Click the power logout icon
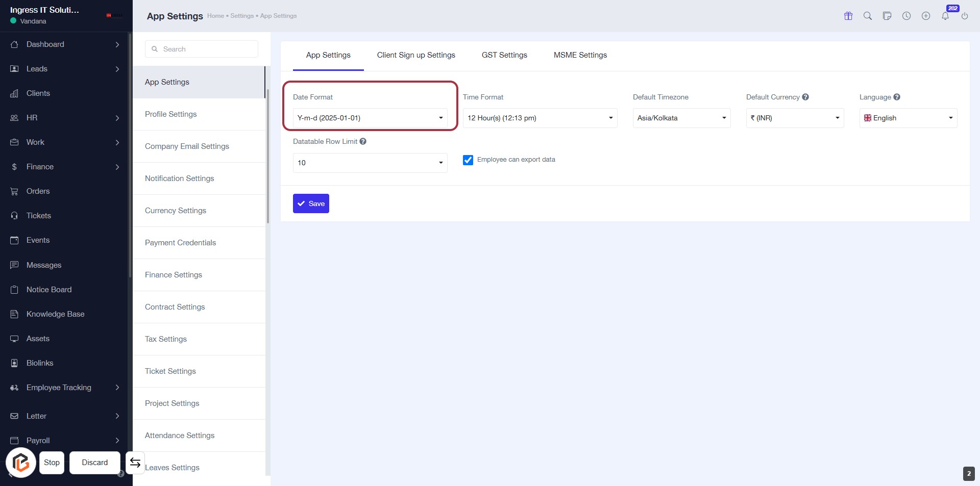The height and width of the screenshot is (486, 980). (965, 16)
